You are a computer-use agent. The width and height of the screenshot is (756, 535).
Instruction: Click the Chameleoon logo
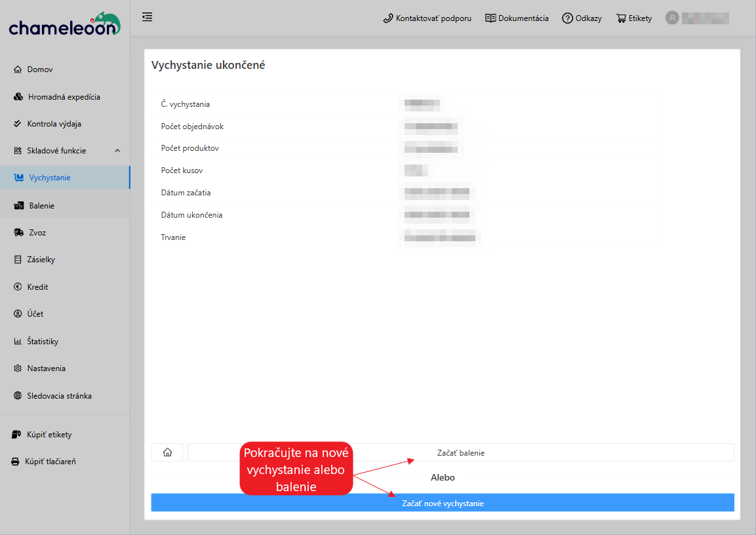[64, 24]
